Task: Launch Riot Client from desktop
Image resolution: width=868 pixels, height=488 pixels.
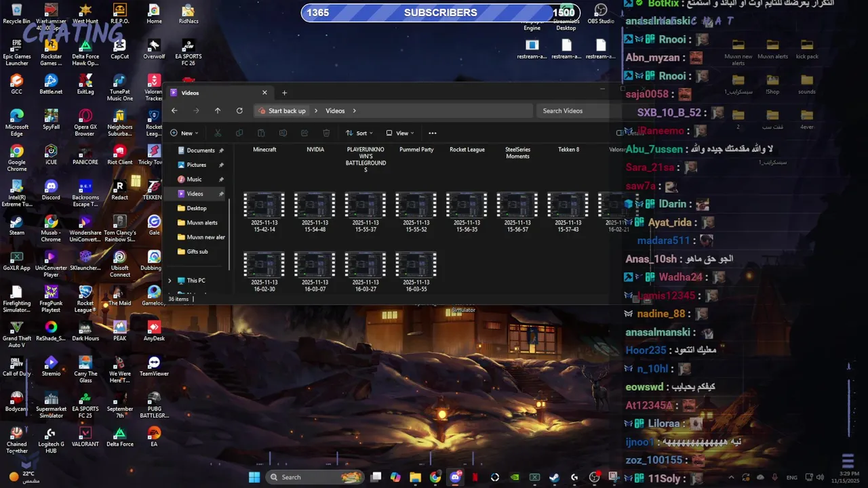Action: tap(120, 155)
